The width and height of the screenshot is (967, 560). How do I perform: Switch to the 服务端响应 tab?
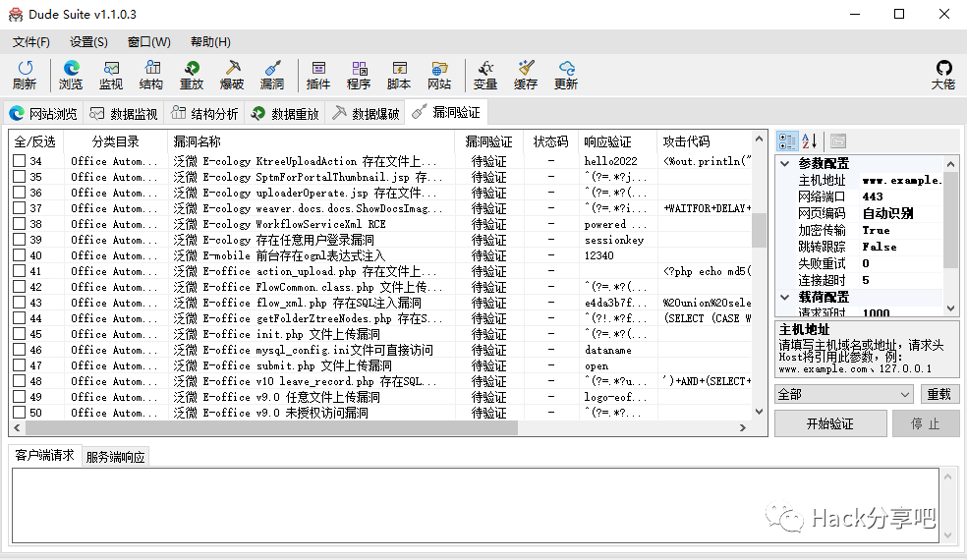click(115, 457)
